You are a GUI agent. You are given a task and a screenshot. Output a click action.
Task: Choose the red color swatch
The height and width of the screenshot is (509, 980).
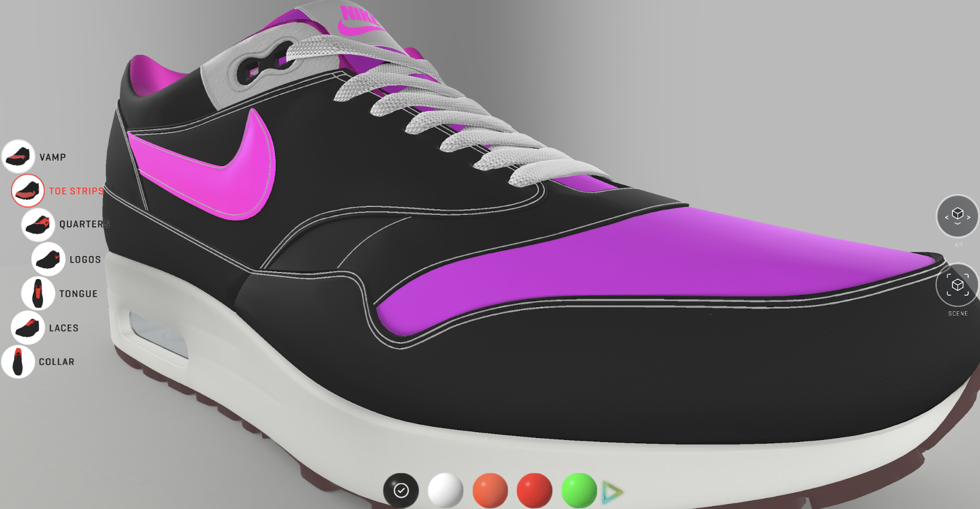pos(534,490)
